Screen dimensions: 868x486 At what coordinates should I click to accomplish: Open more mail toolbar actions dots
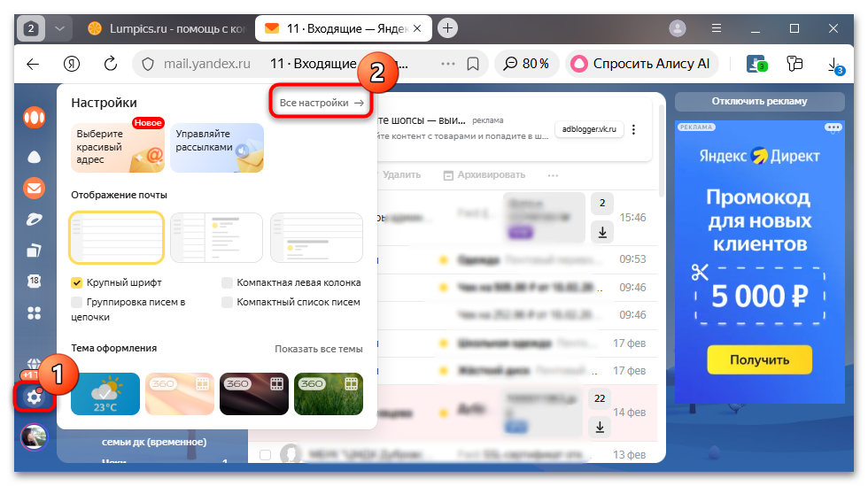553,175
